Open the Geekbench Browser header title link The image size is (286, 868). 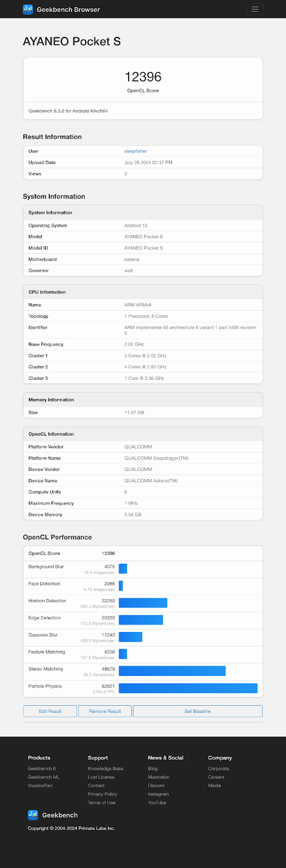coord(68,9)
